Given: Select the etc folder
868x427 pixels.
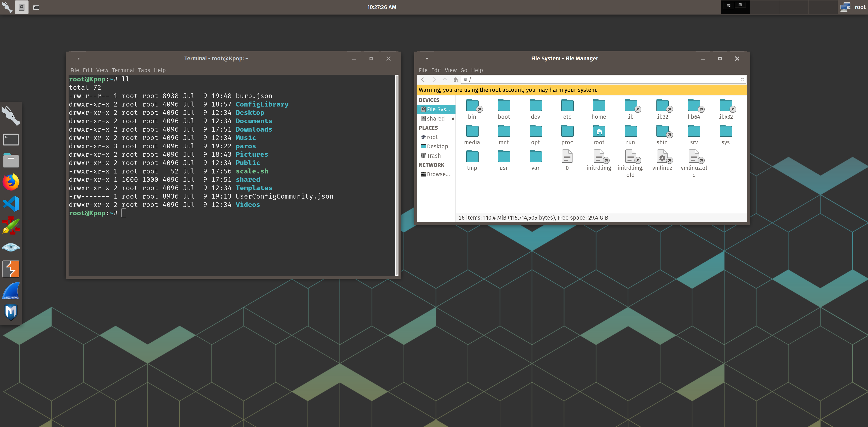Looking at the screenshot, I should pyautogui.click(x=567, y=109).
